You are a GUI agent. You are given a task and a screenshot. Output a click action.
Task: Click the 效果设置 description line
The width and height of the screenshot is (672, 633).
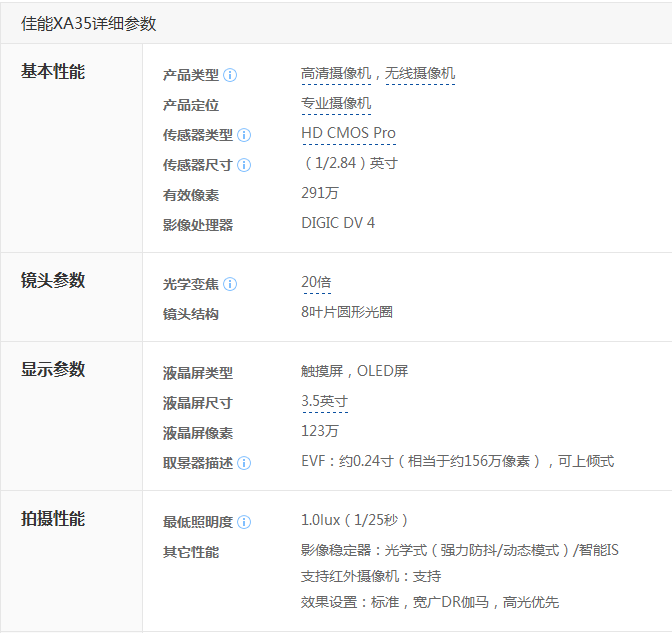430,603
